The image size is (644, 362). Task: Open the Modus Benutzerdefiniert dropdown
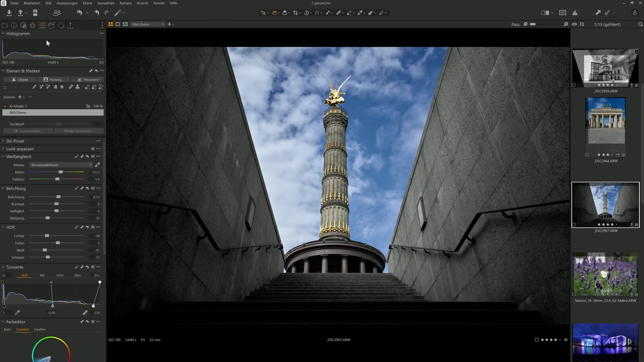pos(61,165)
